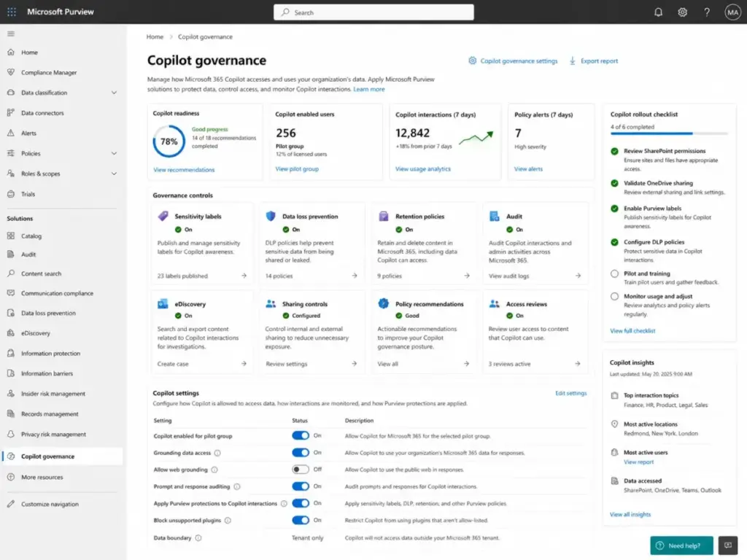This screenshot has width=747, height=560.
Task: Open 23 labels published arrow
Action: [x=244, y=276]
